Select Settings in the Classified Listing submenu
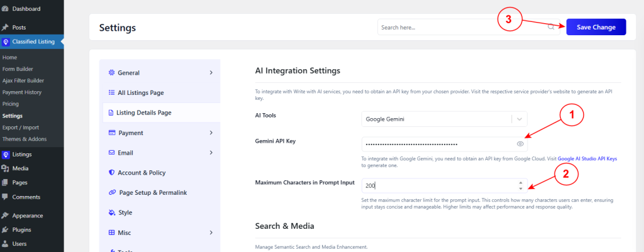This screenshot has height=252, width=644. click(x=13, y=116)
